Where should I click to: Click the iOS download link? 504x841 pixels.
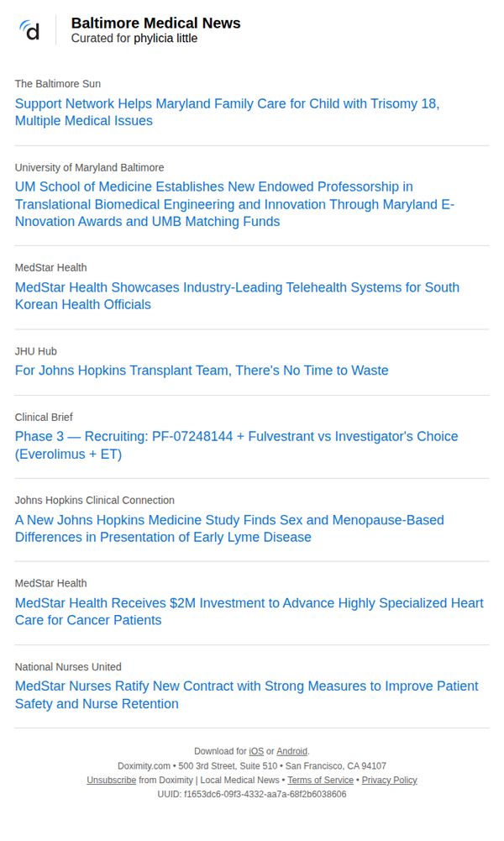pyautogui.click(x=256, y=751)
